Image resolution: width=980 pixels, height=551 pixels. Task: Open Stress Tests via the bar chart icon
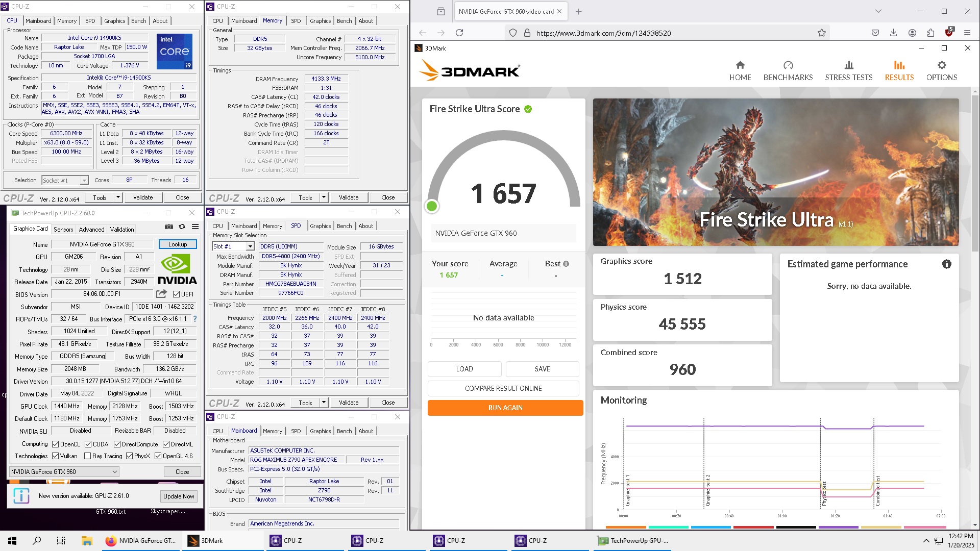coord(849,65)
